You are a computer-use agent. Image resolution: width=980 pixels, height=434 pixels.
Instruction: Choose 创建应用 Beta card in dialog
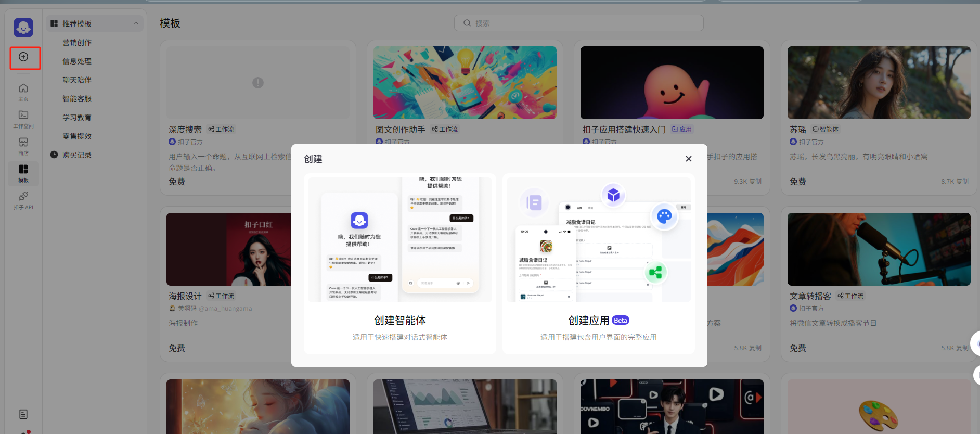tap(598, 264)
